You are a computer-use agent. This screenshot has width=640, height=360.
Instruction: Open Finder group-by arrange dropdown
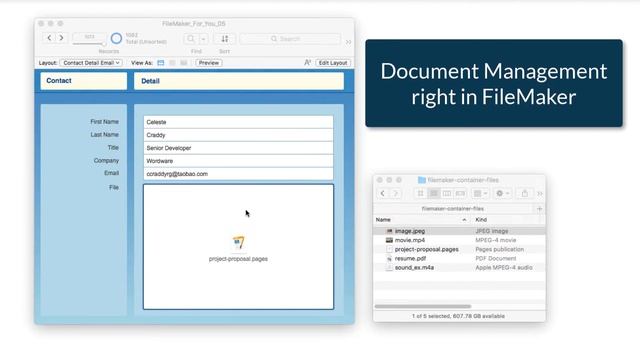[480, 193]
